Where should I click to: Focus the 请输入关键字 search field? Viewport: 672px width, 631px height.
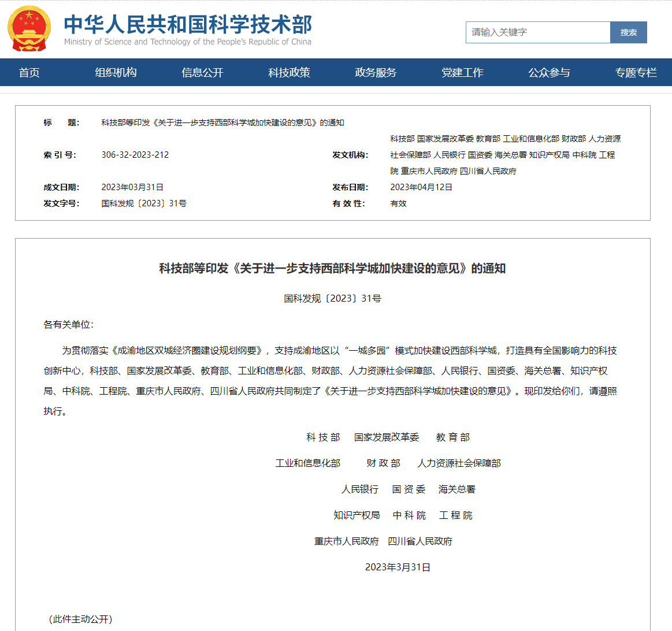click(538, 32)
